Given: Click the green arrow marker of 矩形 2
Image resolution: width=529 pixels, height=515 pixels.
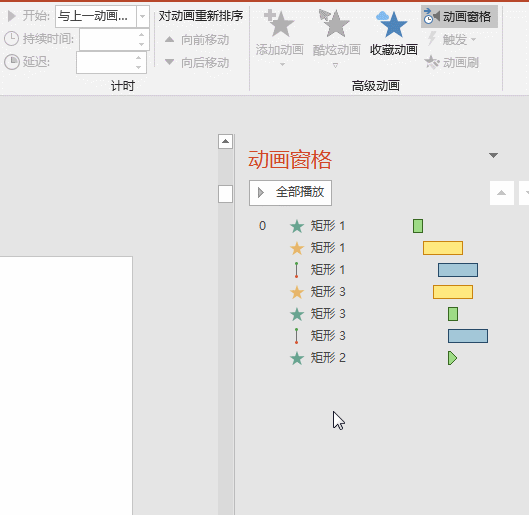Looking at the screenshot, I should [x=452, y=358].
